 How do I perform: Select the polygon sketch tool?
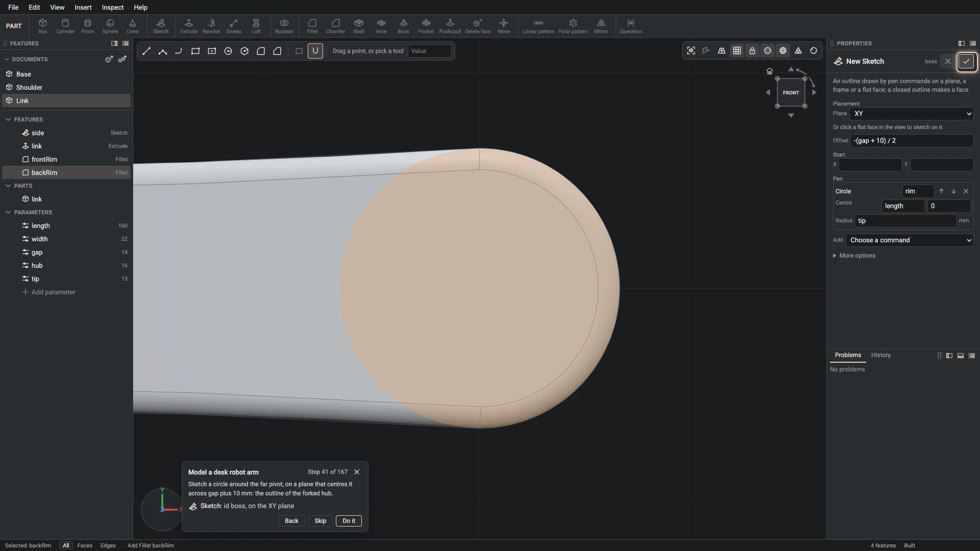tap(244, 51)
